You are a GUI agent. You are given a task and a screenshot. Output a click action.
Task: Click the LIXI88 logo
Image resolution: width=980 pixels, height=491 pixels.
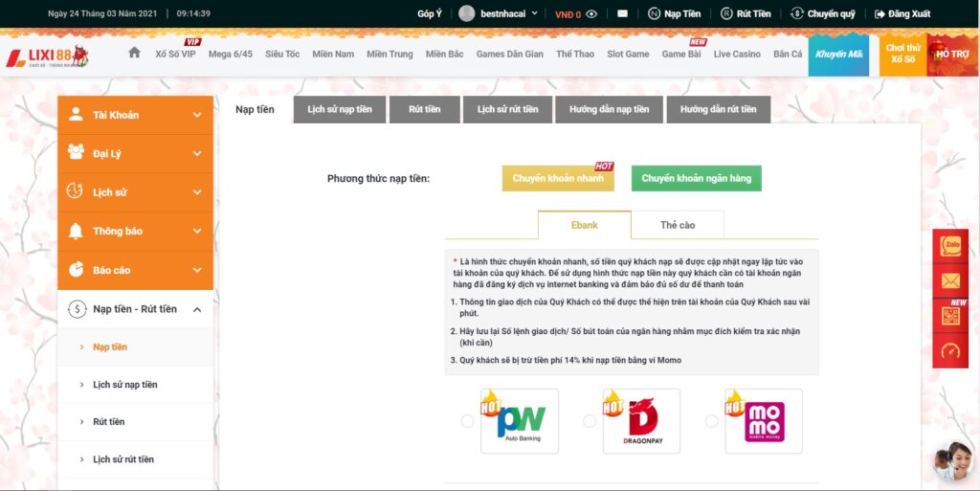48,56
